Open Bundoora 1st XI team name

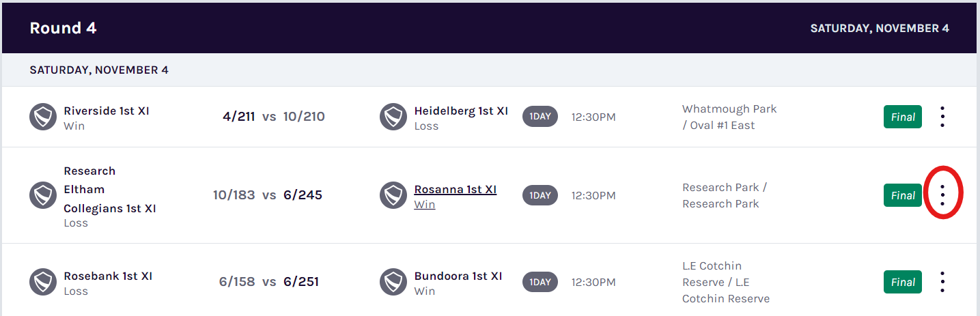coord(458,276)
